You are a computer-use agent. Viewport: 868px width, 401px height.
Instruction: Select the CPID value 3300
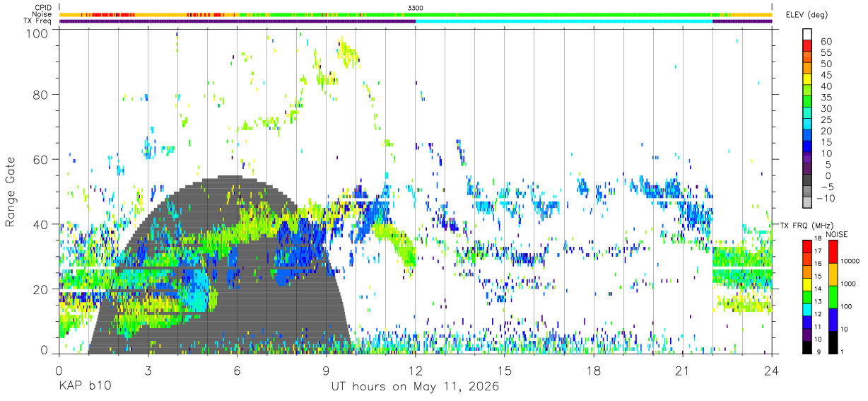416,7
